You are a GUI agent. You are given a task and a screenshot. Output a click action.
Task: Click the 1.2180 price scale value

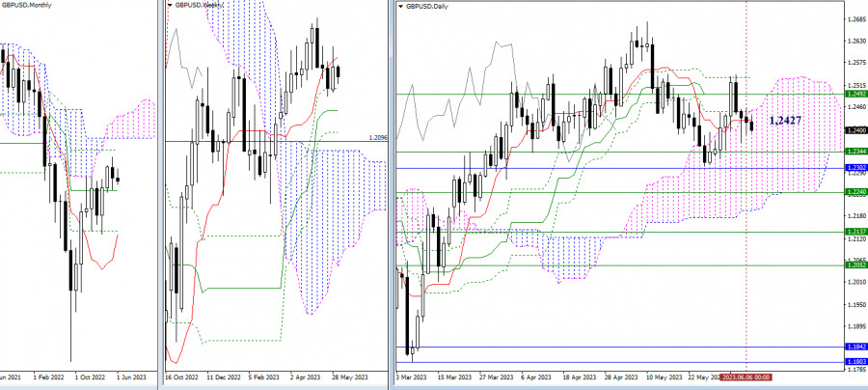[855, 216]
